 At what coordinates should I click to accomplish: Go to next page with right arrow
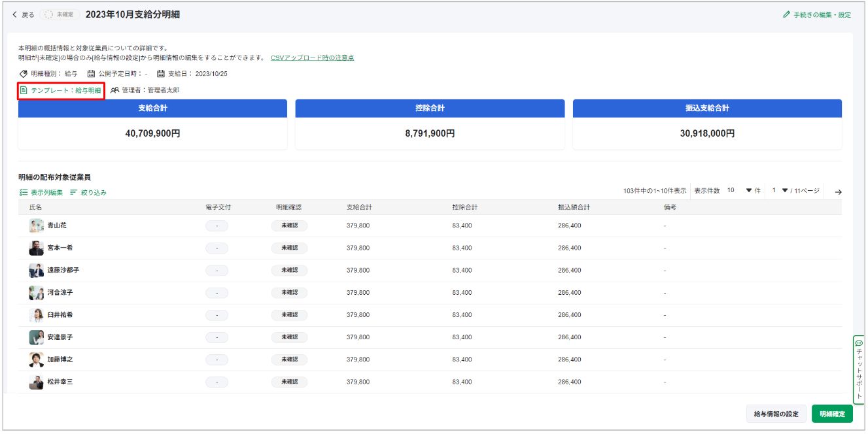[x=838, y=192]
